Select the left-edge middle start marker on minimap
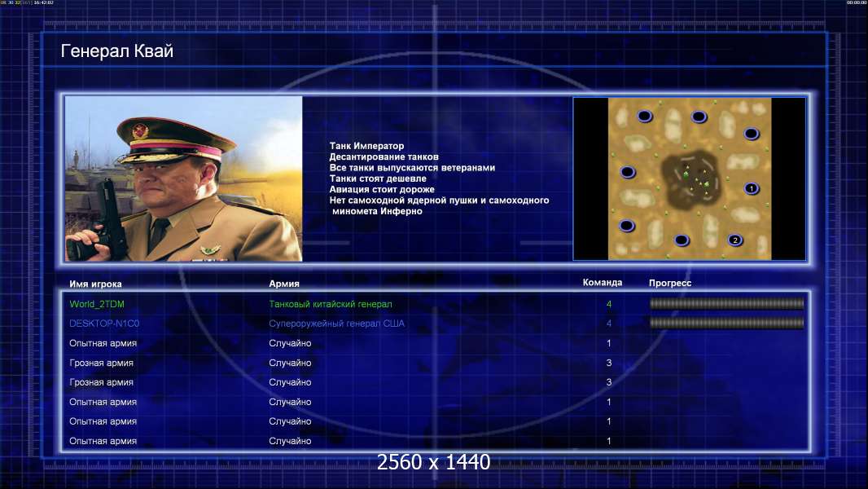 click(627, 172)
